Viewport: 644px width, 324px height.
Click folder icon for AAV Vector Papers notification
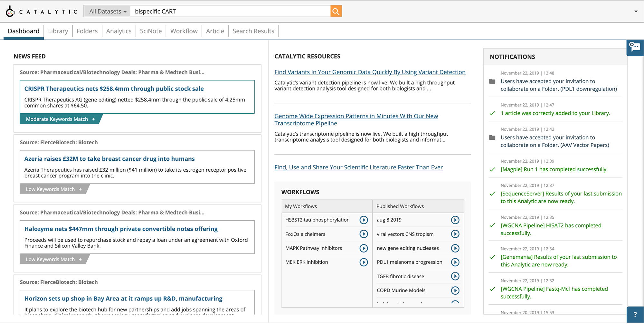(x=492, y=138)
